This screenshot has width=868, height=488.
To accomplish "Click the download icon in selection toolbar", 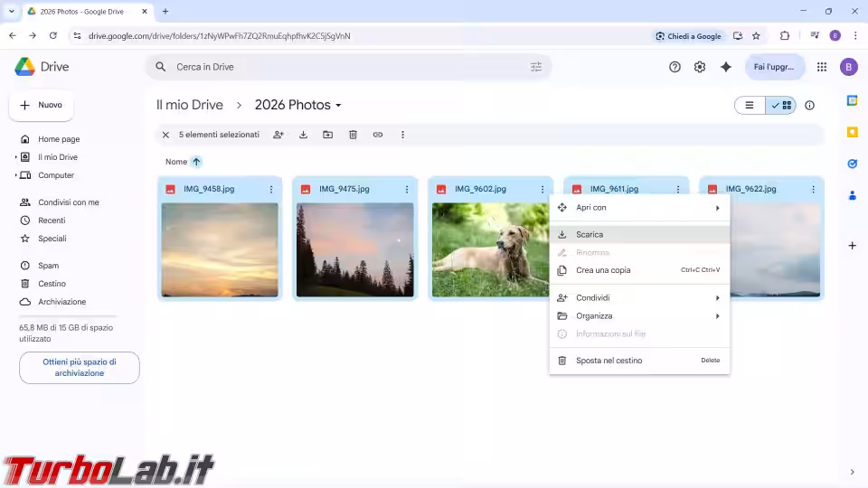I will [303, 135].
